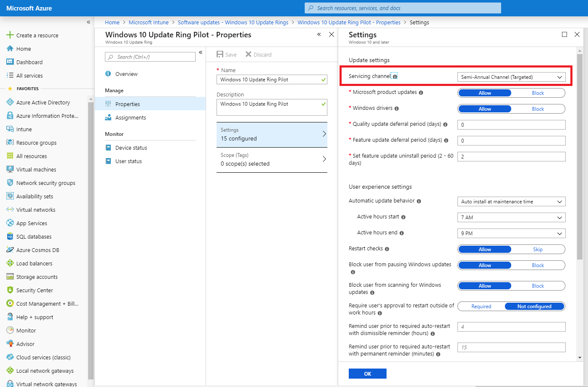The width and height of the screenshot is (588, 387).
Task: Block user from pausing Windows updates
Action: [x=538, y=265]
